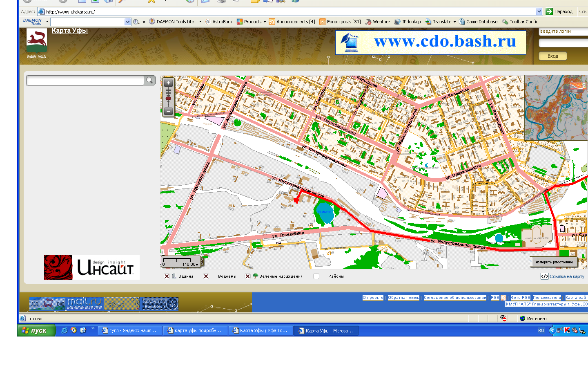This screenshot has height=368, width=588.
Task: Open the Products dropdown menu
Action: [x=265, y=22]
